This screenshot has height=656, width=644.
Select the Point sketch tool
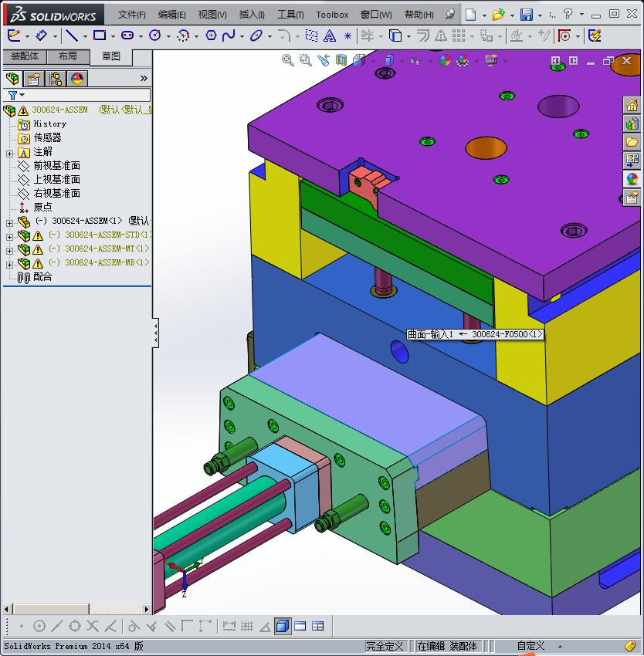click(347, 36)
